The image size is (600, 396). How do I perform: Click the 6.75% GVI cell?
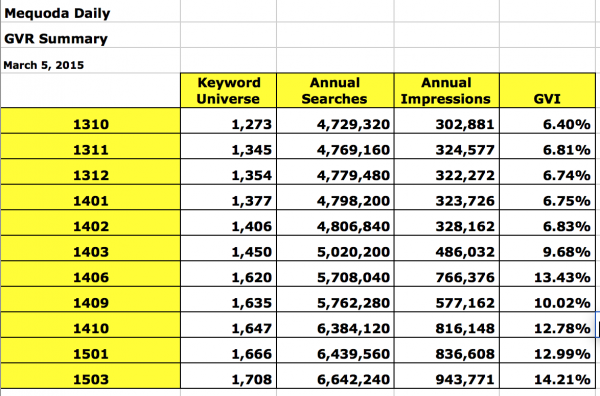[548, 197]
